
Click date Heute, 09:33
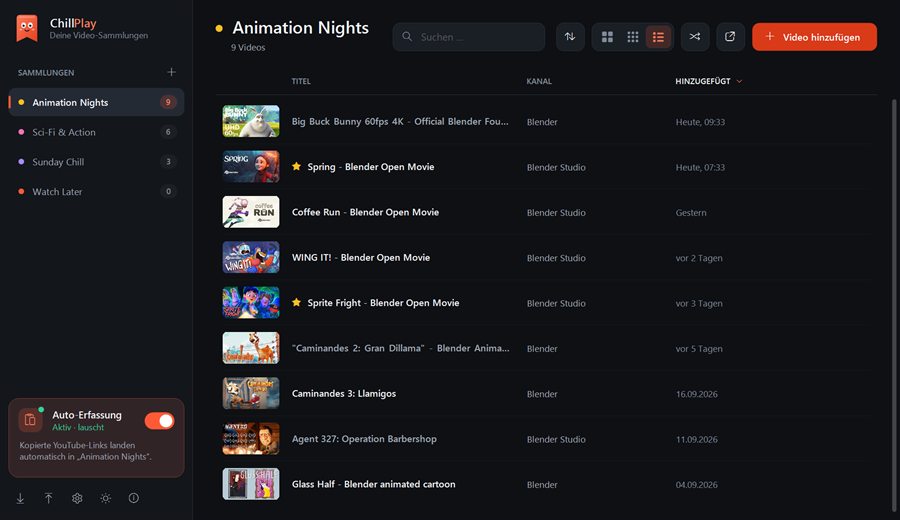[700, 122]
